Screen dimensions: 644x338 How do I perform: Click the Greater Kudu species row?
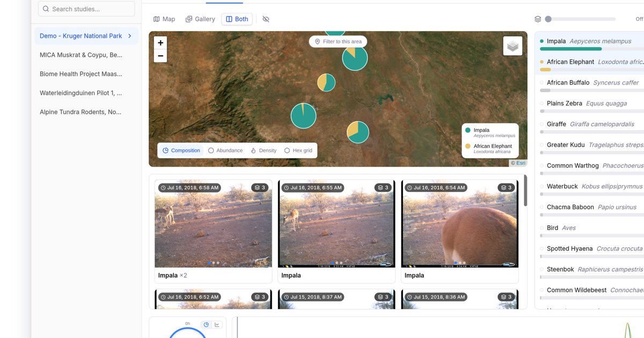coord(590,148)
